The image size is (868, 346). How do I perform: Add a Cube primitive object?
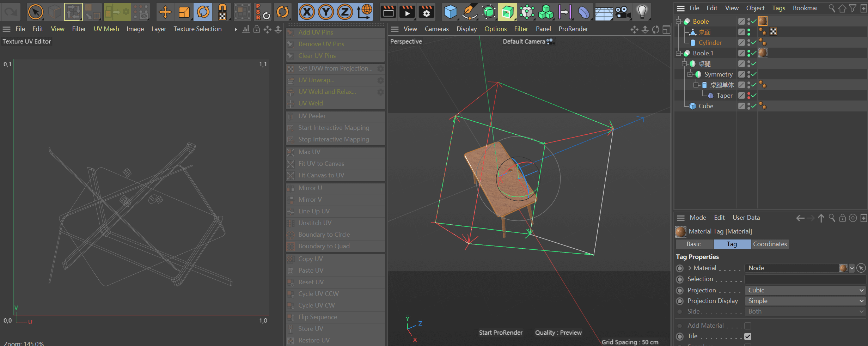(450, 12)
